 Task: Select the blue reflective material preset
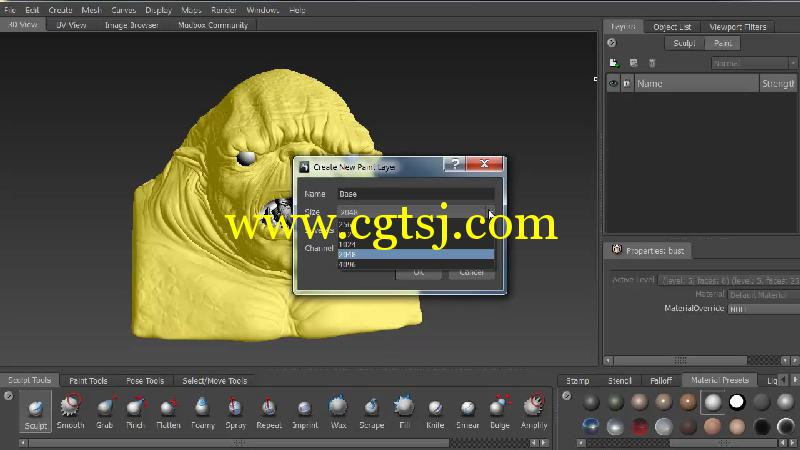(590, 426)
